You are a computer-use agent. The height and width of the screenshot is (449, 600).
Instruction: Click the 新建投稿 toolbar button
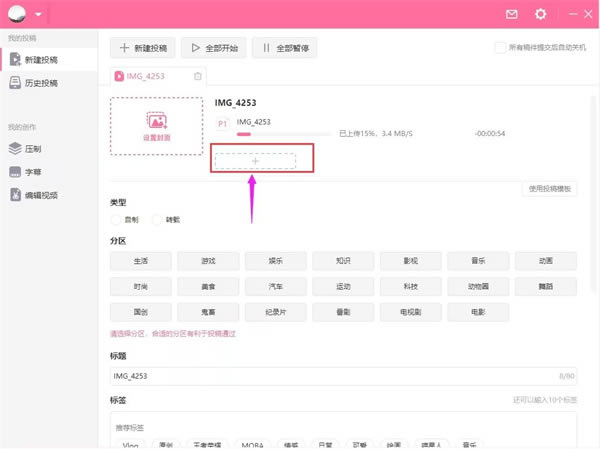[143, 48]
